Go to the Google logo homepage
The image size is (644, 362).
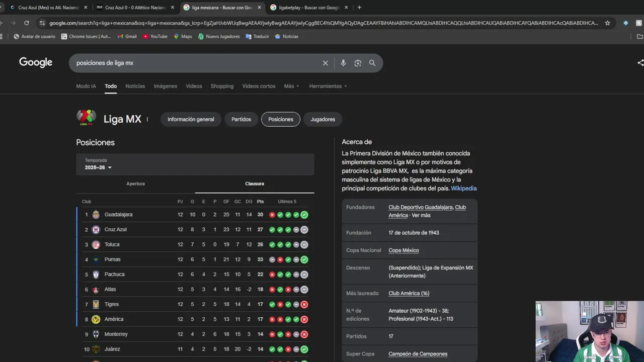point(36,62)
